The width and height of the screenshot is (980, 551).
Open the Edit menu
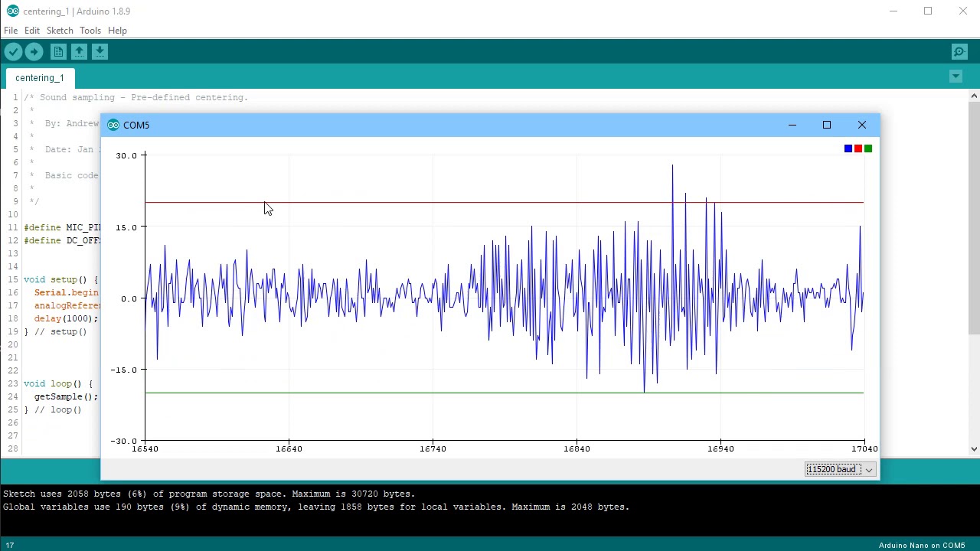pos(32,31)
